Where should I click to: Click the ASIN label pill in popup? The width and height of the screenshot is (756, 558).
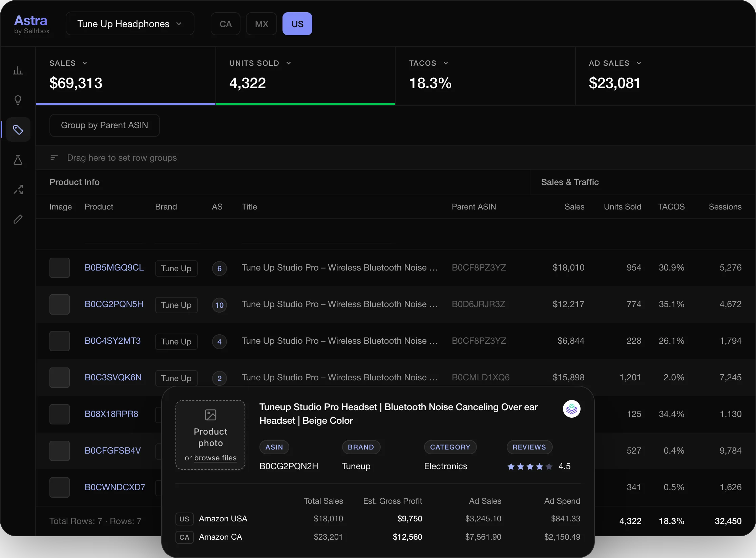(x=274, y=447)
